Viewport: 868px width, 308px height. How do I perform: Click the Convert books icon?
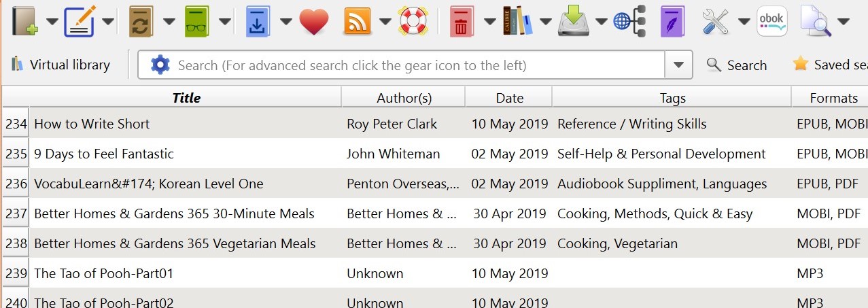click(141, 22)
